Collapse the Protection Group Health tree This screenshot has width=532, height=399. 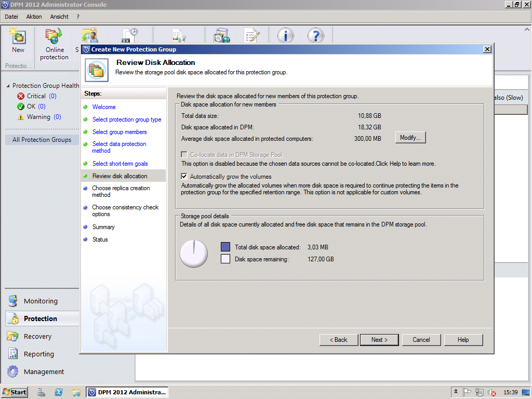click(x=8, y=86)
